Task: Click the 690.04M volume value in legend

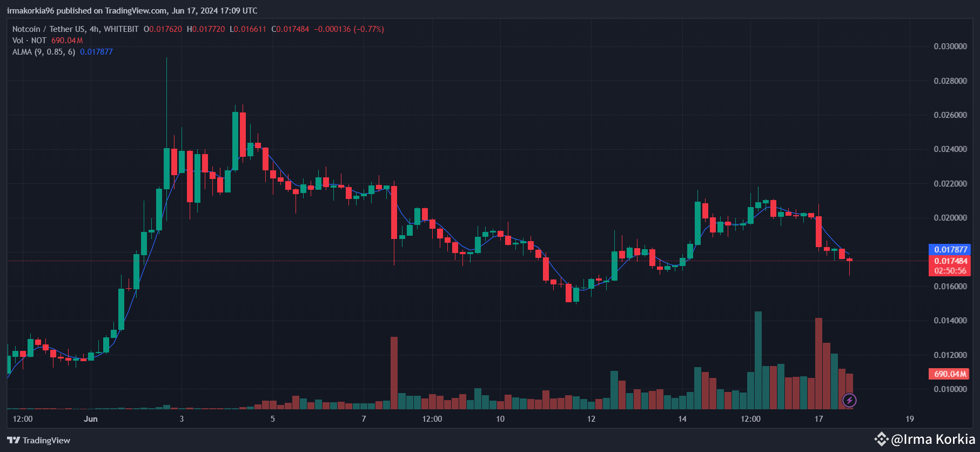Action: [x=67, y=41]
